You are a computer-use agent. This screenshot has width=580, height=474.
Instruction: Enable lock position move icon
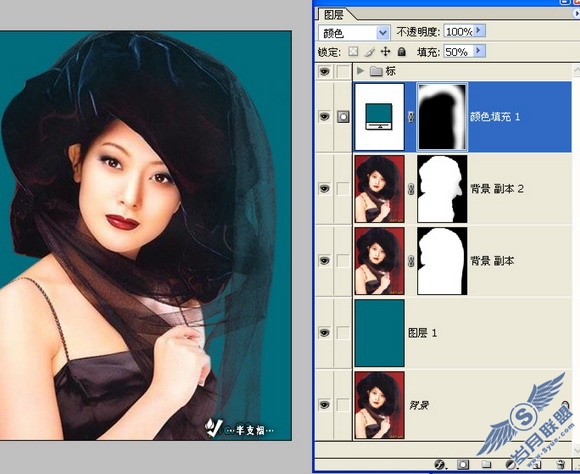point(385,51)
